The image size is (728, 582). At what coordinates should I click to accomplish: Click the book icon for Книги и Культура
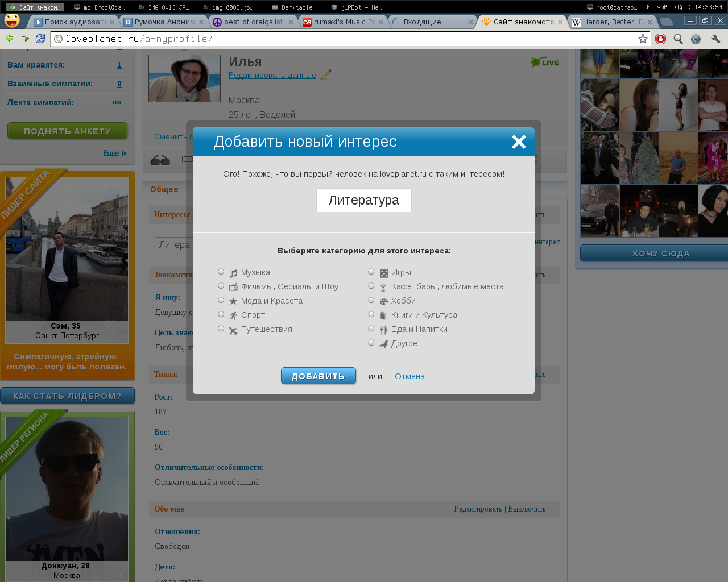click(x=383, y=315)
